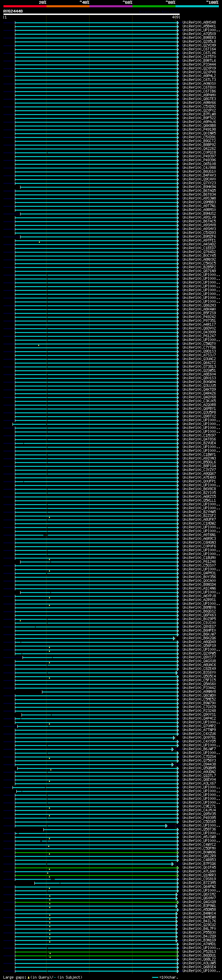222x980 pixels.
Task: Click hit label UniRef100_Q7XY23
Action: (x=199, y=183)
